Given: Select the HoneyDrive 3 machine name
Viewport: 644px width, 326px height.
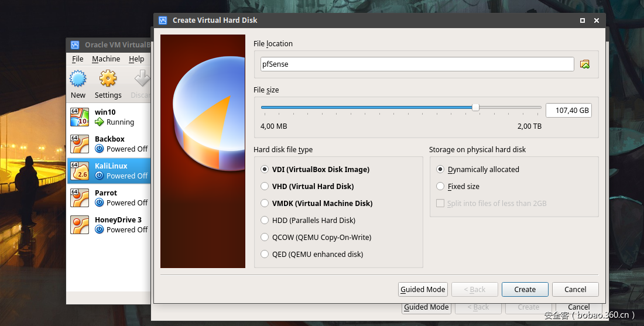Looking at the screenshot, I should click(118, 219).
